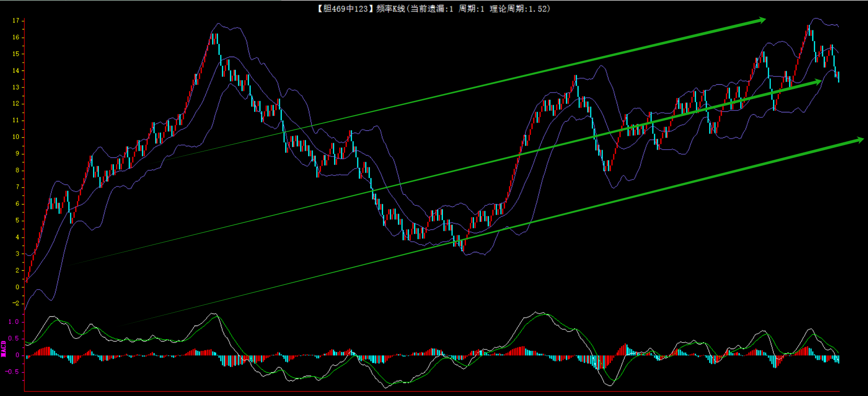Click the magenta 0 on the MACD axis
Image resolution: width=868 pixels, height=396 pixels.
(17, 355)
